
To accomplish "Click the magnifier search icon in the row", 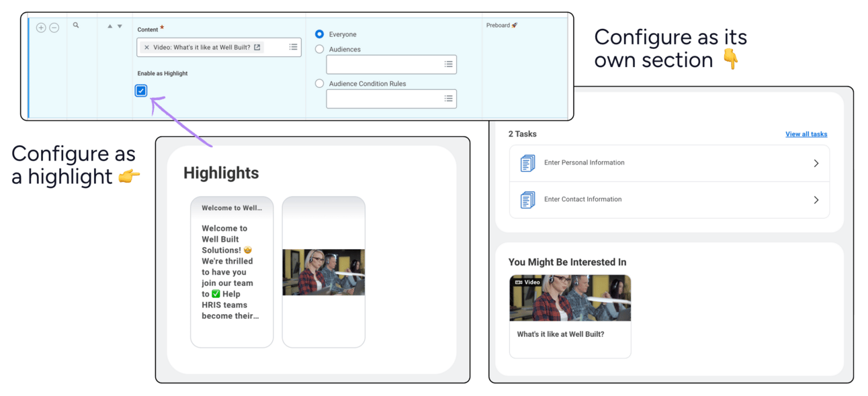I will 76,26.
